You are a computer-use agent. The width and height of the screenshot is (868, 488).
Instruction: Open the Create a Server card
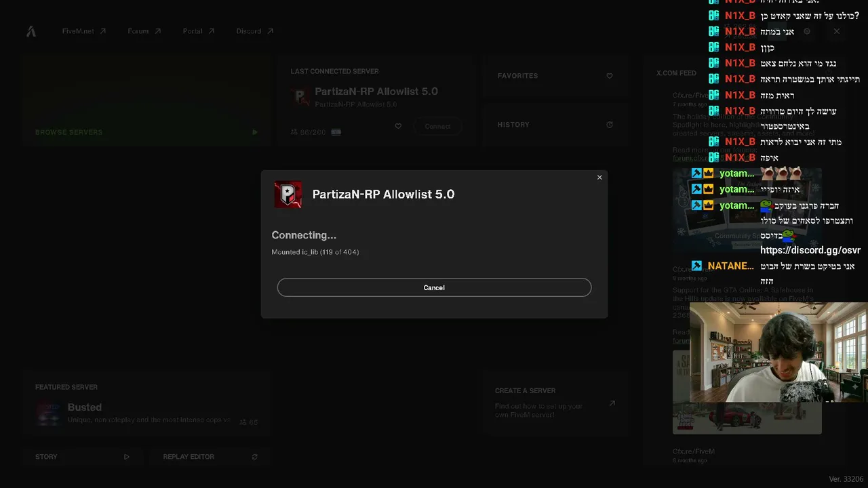555,403
